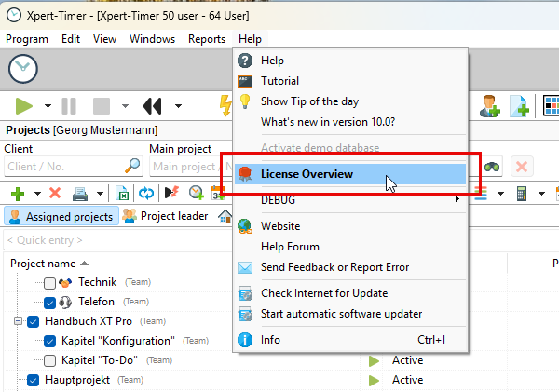This screenshot has width=559, height=392.
Task: Collapse the Handbuch XT Pro tree node
Action: pos(19,321)
